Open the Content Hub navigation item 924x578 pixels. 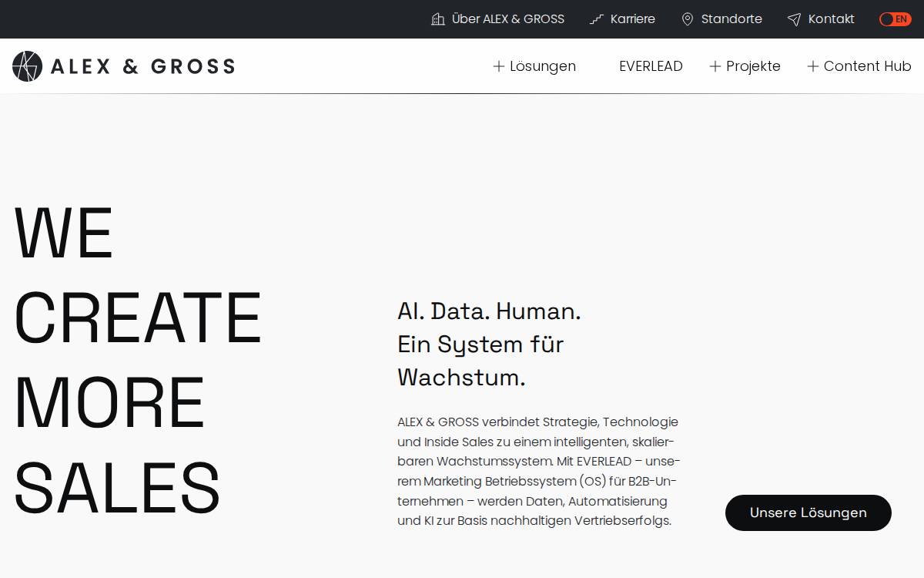point(868,66)
